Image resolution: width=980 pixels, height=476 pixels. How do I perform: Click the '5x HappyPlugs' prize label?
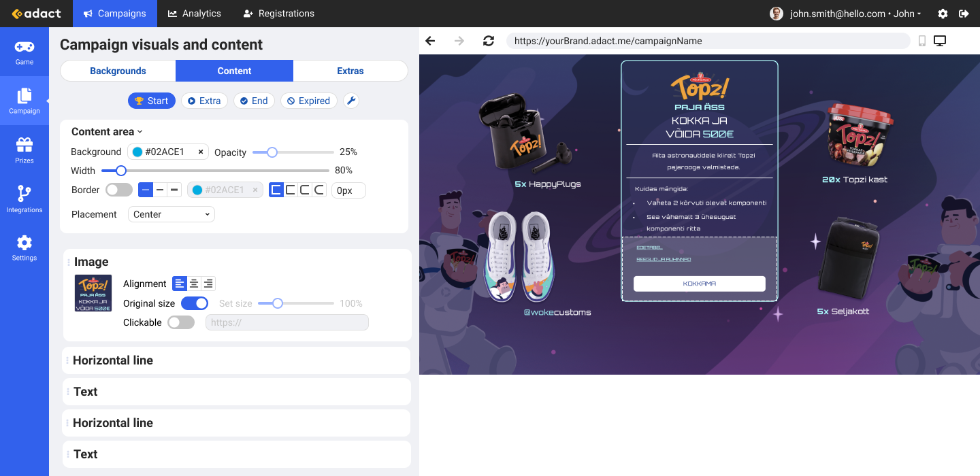pyautogui.click(x=548, y=184)
